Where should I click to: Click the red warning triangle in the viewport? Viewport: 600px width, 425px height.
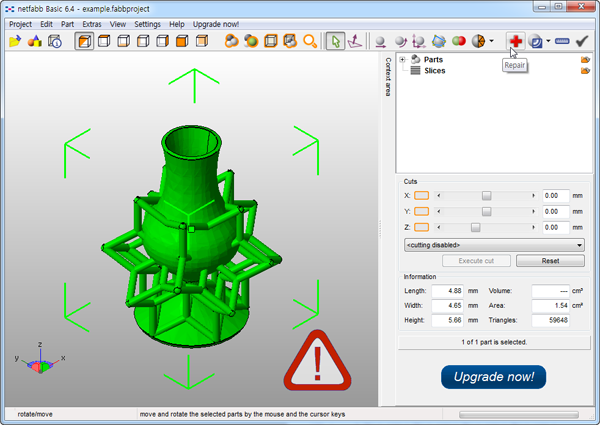(x=317, y=361)
